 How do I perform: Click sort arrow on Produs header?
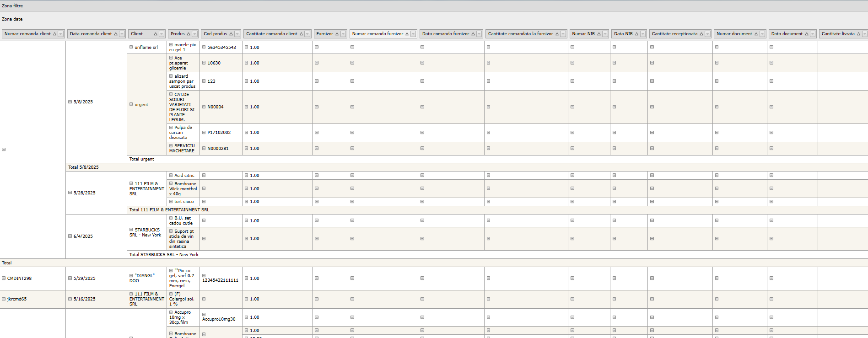189,34
